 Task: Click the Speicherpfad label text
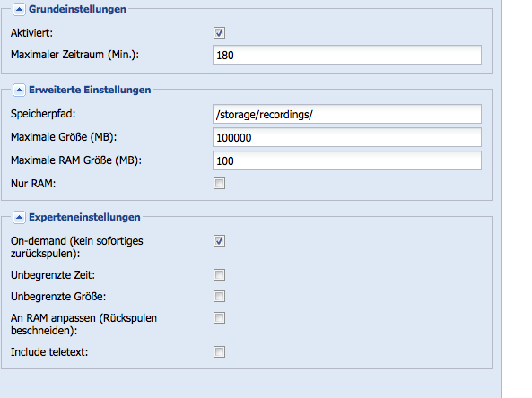(43, 114)
